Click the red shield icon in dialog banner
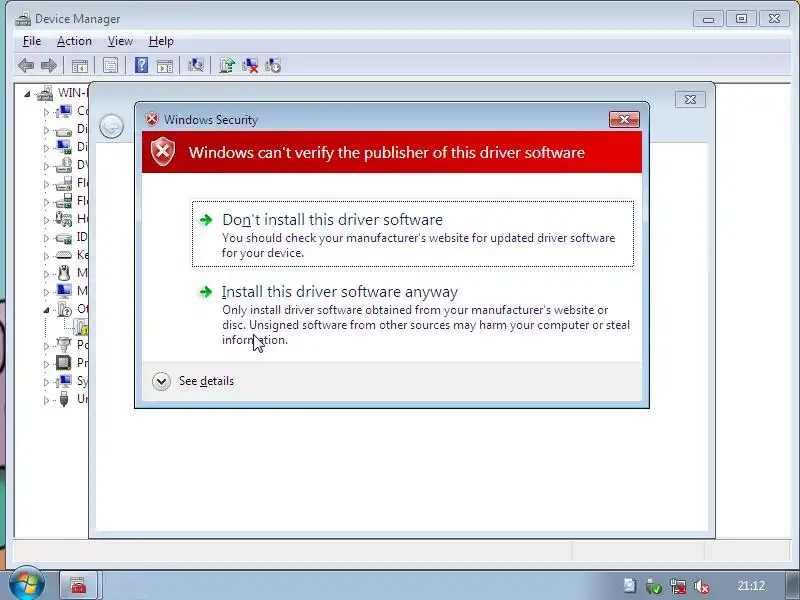The image size is (800, 600). pyautogui.click(x=163, y=152)
